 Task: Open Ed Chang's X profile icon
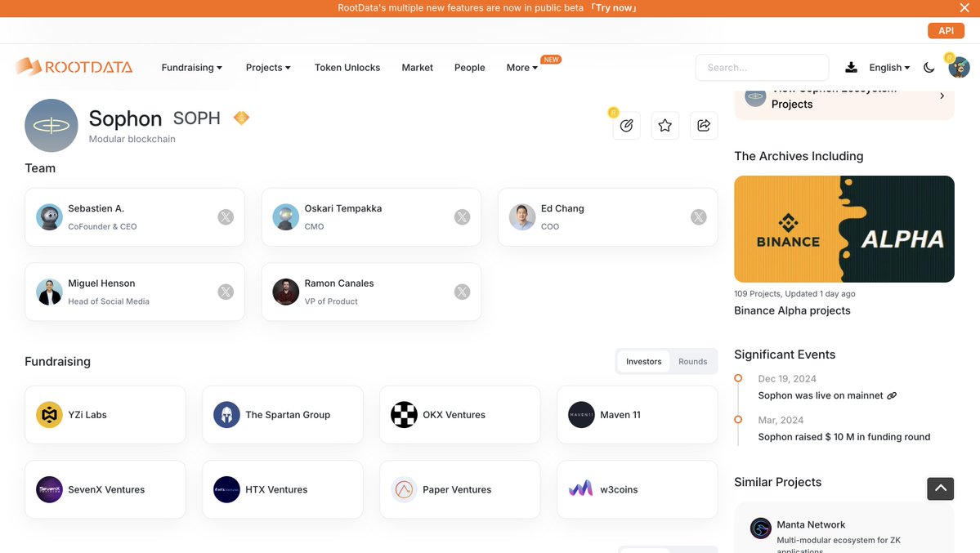[x=698, y=216]
